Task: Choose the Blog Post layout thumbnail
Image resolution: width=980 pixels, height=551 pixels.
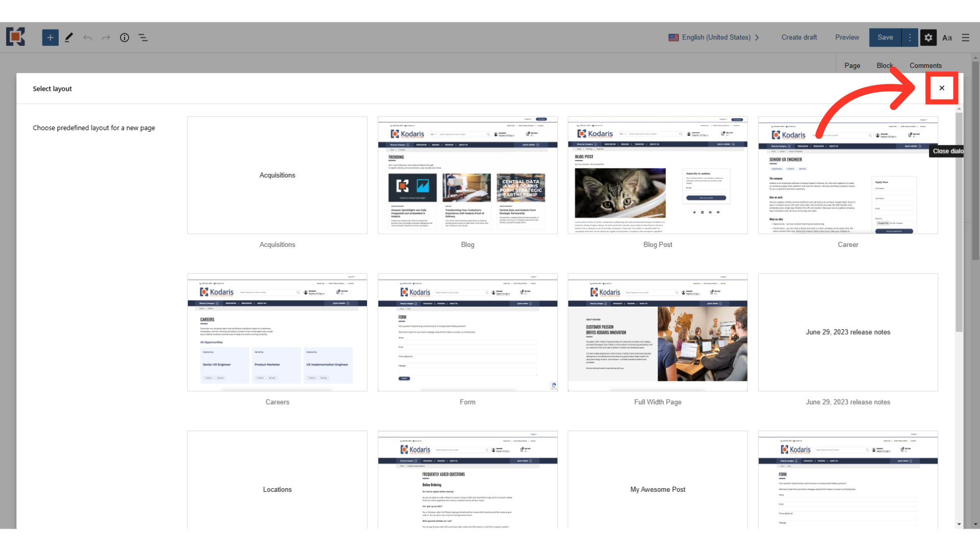Action: click(657, 175)
